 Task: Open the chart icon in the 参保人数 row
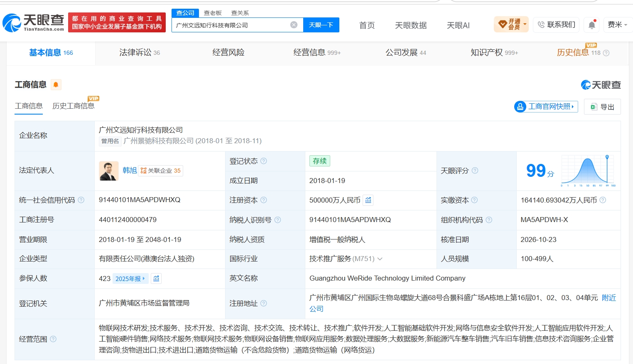[x=156, y=278]
